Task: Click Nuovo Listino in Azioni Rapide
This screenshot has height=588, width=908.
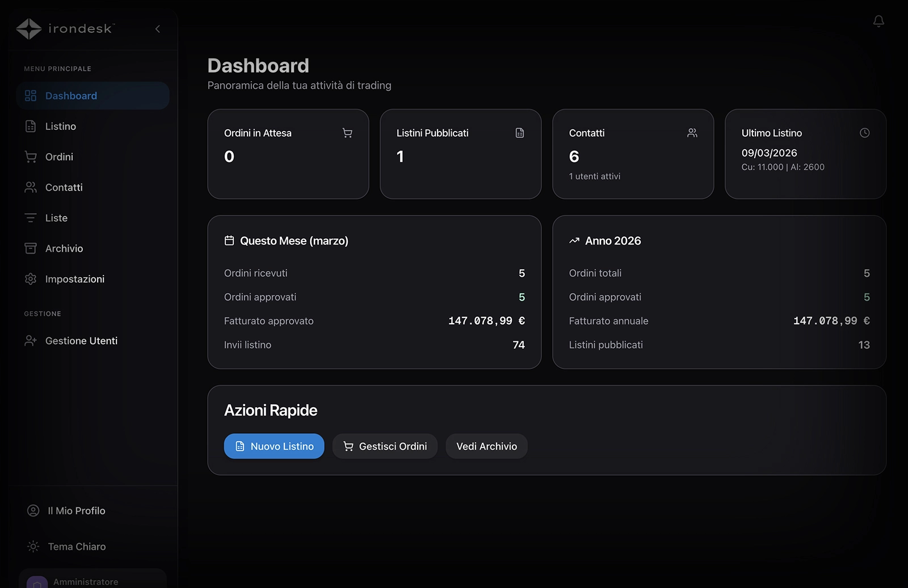Action: [274, 446]
